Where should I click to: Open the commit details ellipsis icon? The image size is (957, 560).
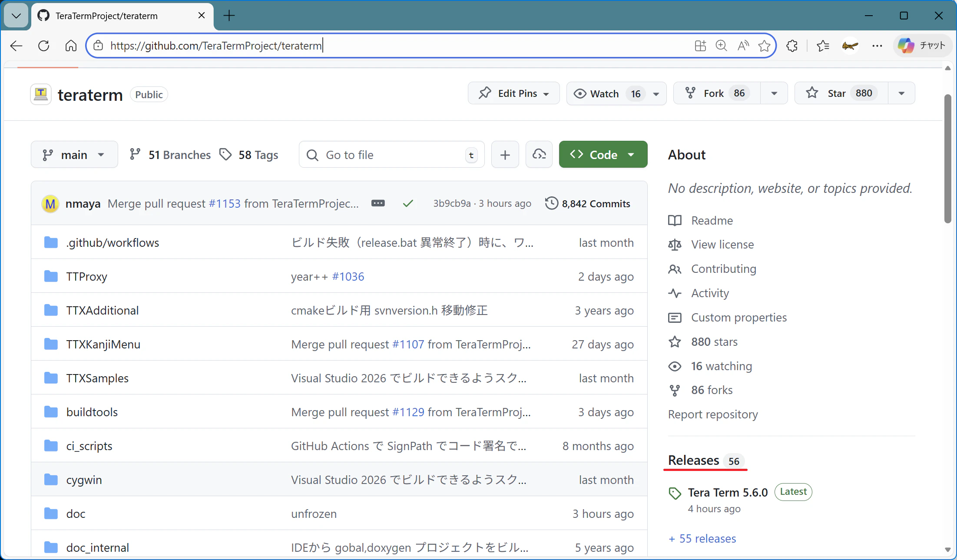coord(378,203)
